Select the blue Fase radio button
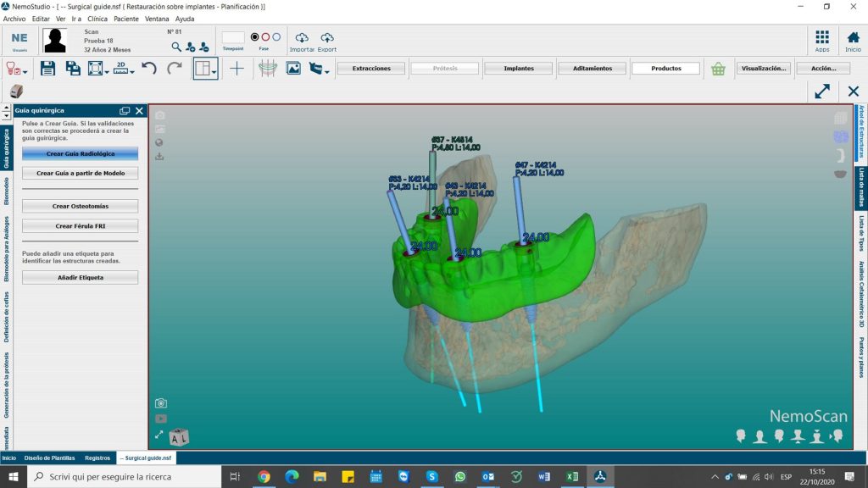Viewport: 868px width, 488px height. (x=276, y=37)
